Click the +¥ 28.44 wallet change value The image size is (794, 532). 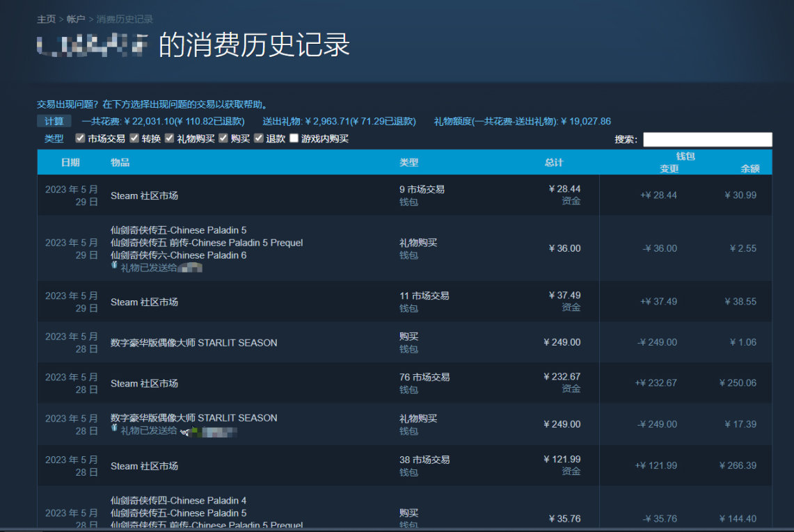658,195
